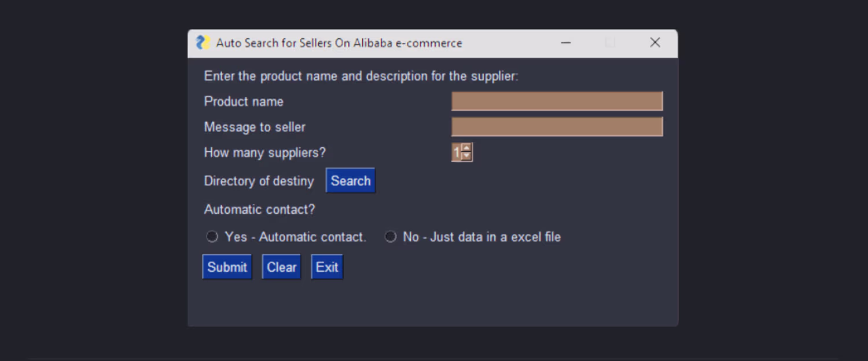The image size is (868, 361).
Task: Minimize the Auto Search window
Action: pyautogui.click(x=566, y=43)
